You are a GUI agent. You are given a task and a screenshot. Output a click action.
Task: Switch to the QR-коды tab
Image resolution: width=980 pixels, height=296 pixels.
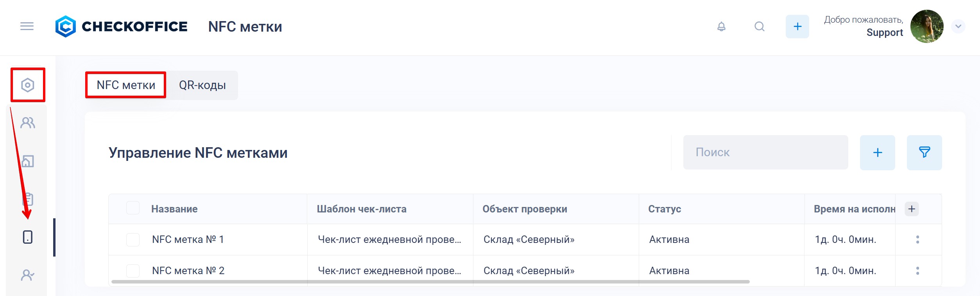pos(202,85)
